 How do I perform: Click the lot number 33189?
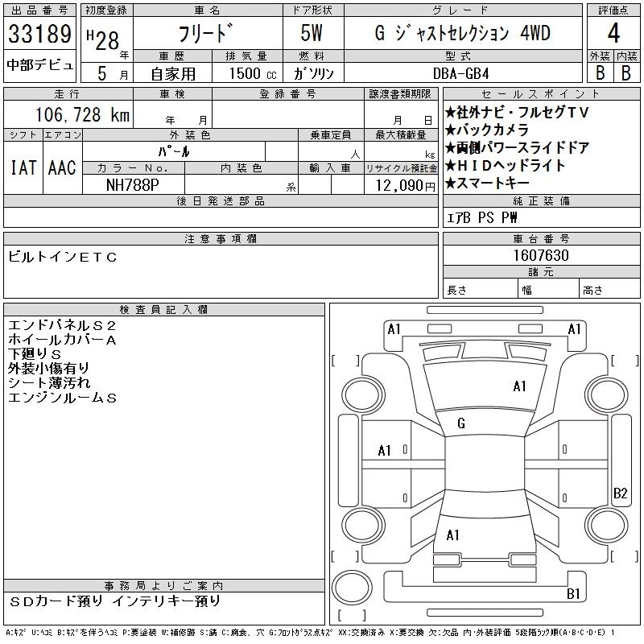click(39, 36)
